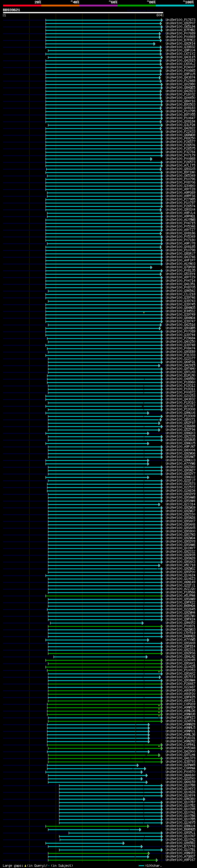Click the UniRef100_Q2PW45 label

180,765
